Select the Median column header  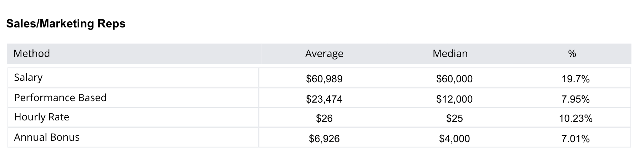click(x=450, y=53)
